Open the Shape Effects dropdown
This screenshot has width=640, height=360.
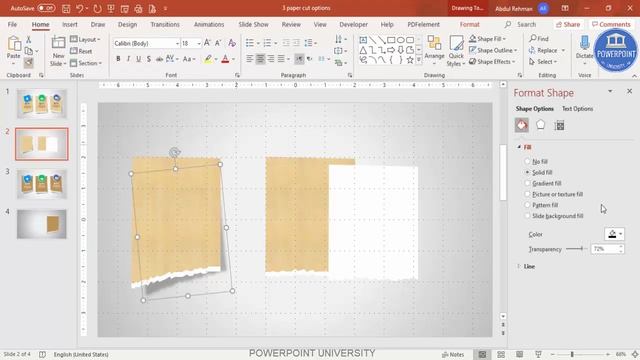coord(492,62)
